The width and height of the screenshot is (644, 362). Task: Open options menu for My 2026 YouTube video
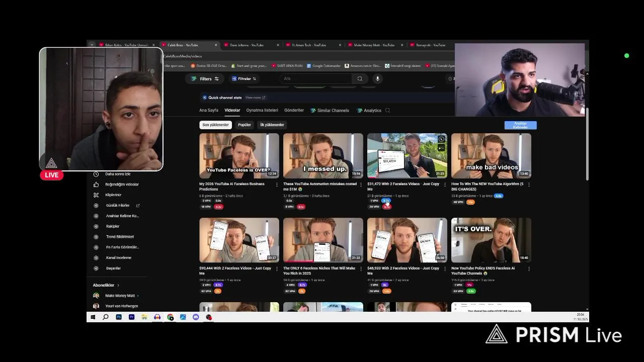click(x=277, y=185)
